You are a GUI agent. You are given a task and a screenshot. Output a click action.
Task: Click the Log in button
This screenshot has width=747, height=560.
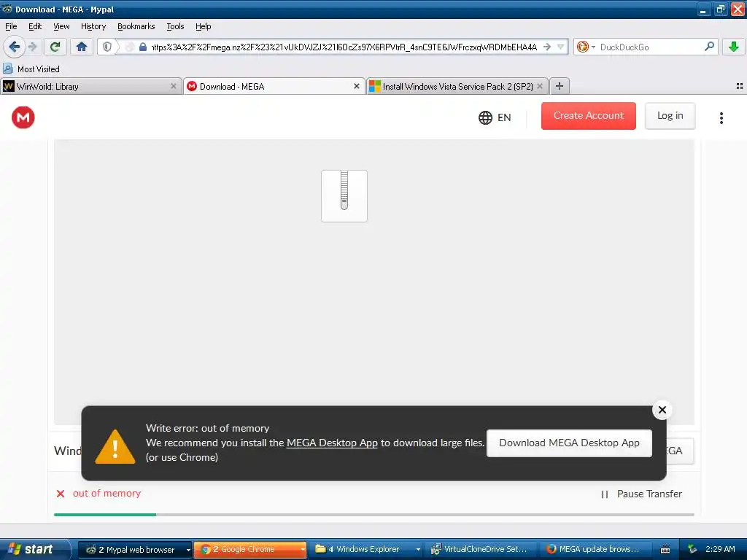(x=670, y=116)
